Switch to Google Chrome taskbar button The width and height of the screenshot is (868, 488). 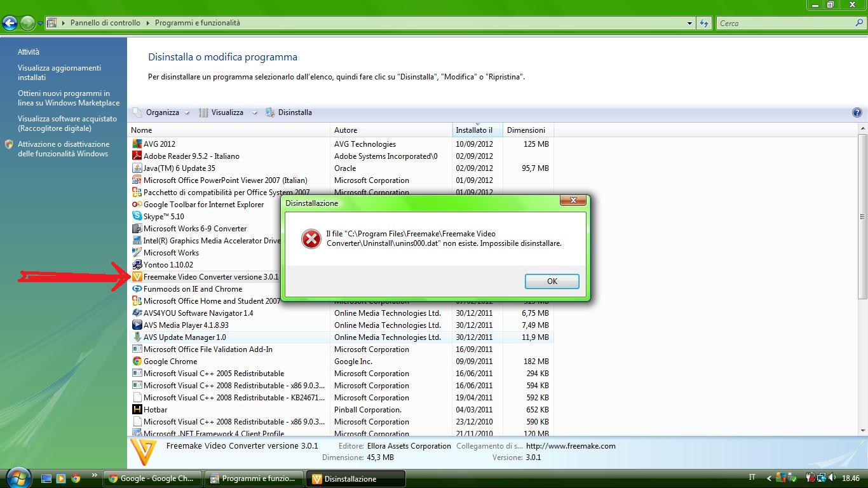(153, 478)
